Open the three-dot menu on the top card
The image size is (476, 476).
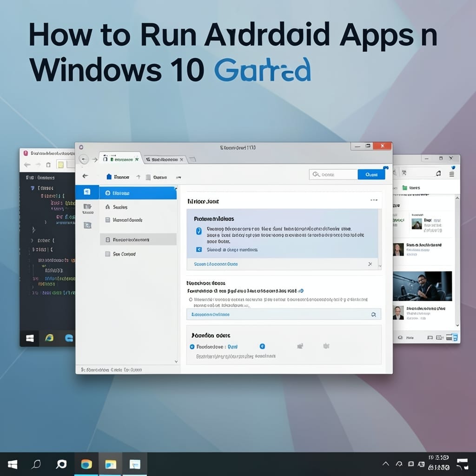[x=374, y=200]
